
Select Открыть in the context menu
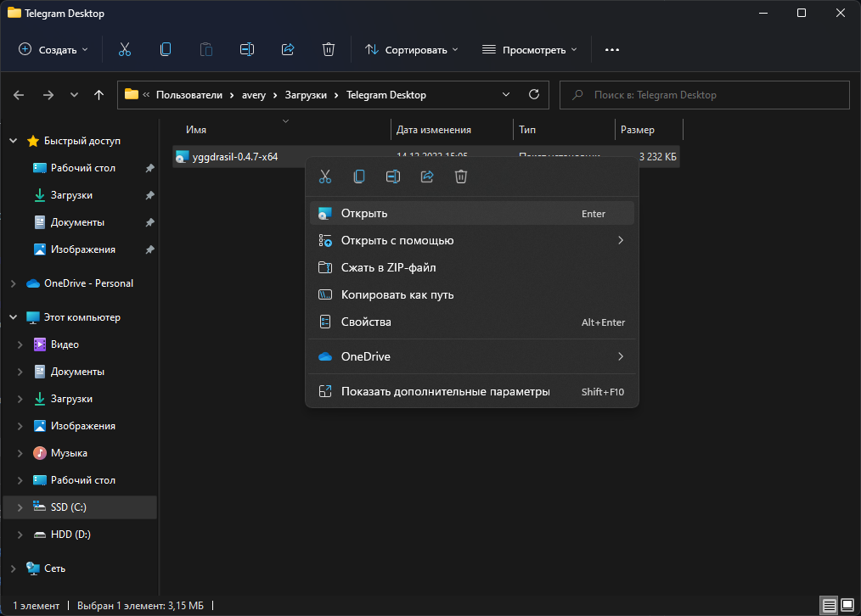[x=364, y=214]
